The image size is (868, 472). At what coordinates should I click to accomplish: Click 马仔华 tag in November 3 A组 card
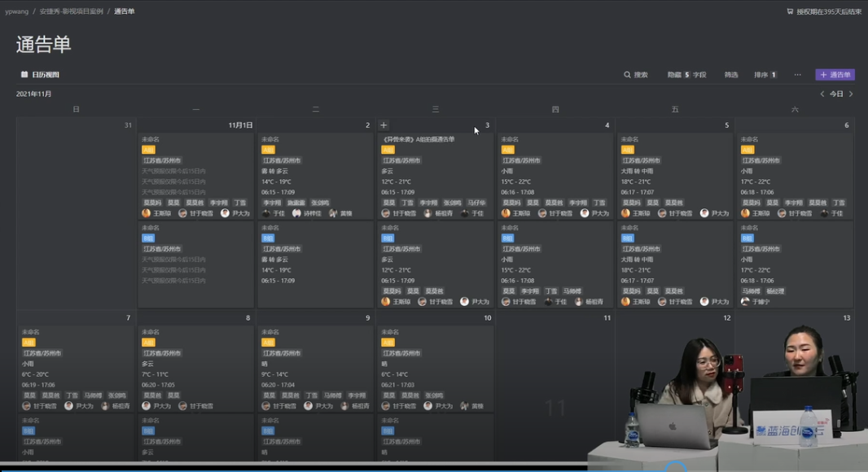[476, 203]
